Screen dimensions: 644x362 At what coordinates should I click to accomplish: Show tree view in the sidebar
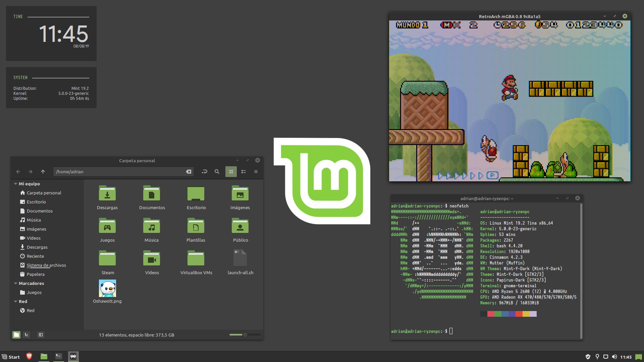coord(26,335)
